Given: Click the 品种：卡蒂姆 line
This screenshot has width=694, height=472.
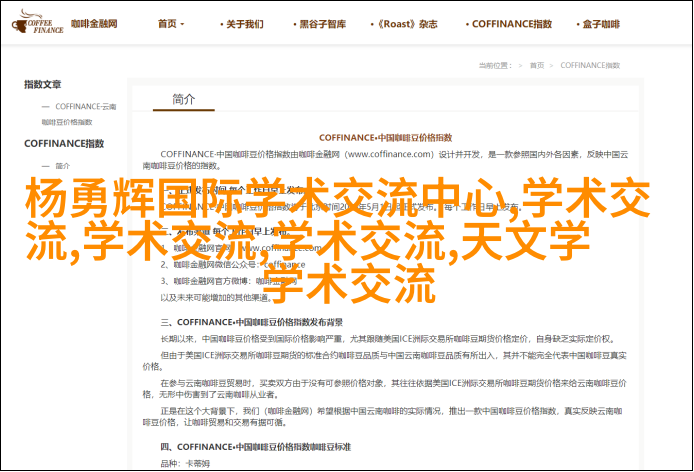Looking at the screenshot, I should [x=185, y=464].
